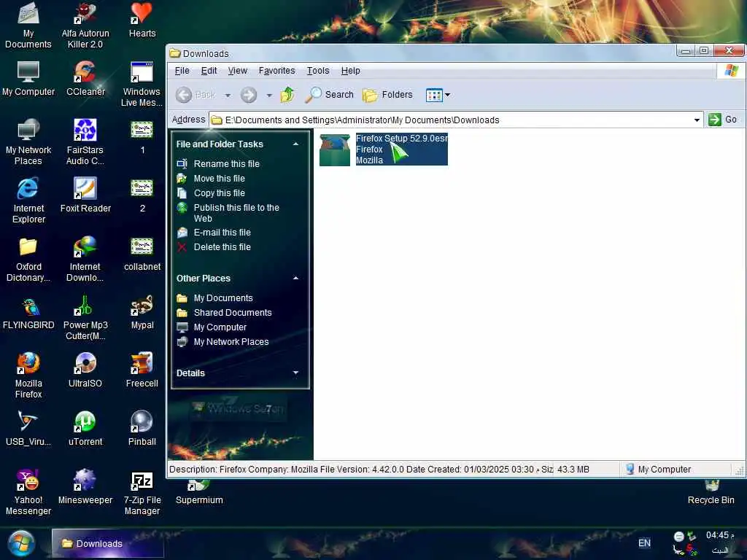Screen dimensions: 747x560
Task: Open Internet Explorer desktop icon
Action: pyautogui.click(x=28, y=200)
